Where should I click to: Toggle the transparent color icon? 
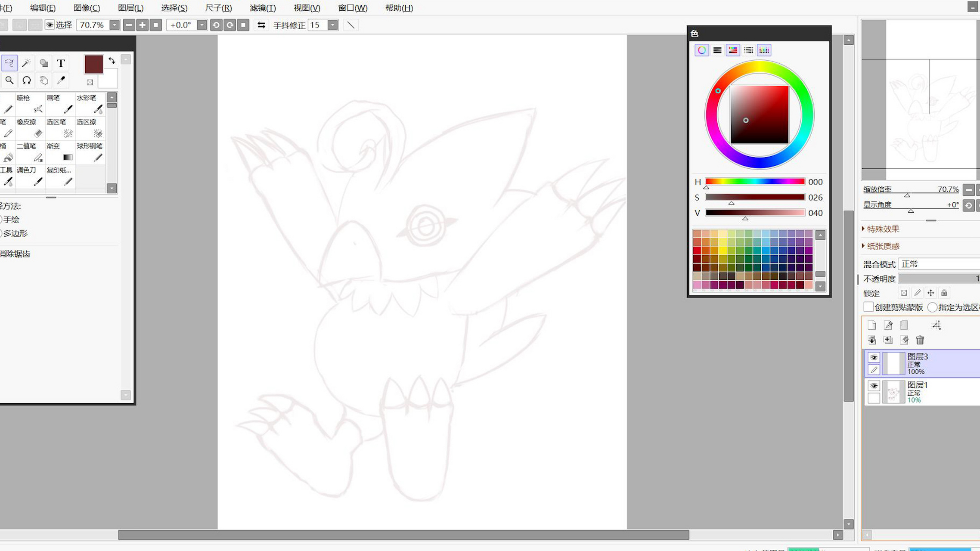pyautogui.click(x=90, y=82)
